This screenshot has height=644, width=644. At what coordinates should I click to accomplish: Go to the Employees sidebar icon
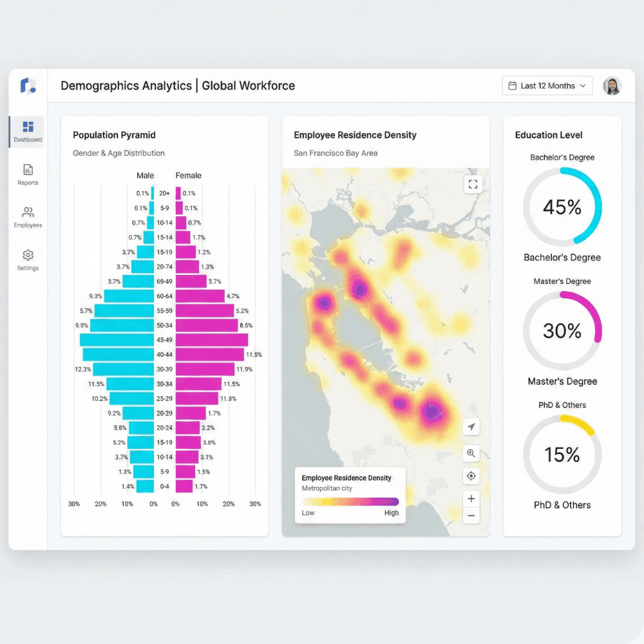(x=28, y=213)
